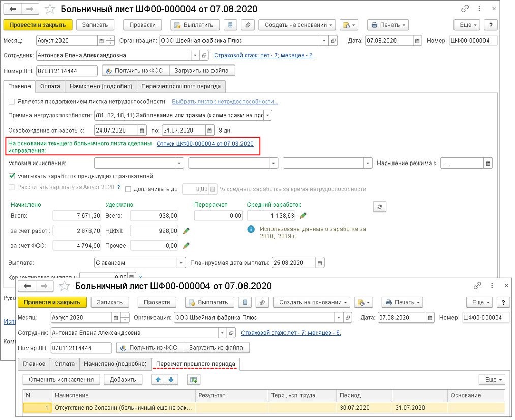Enable the 'Доплачивать до' checkbox
The height and width of the screenshot is (420, 515).
pos(128,189)
